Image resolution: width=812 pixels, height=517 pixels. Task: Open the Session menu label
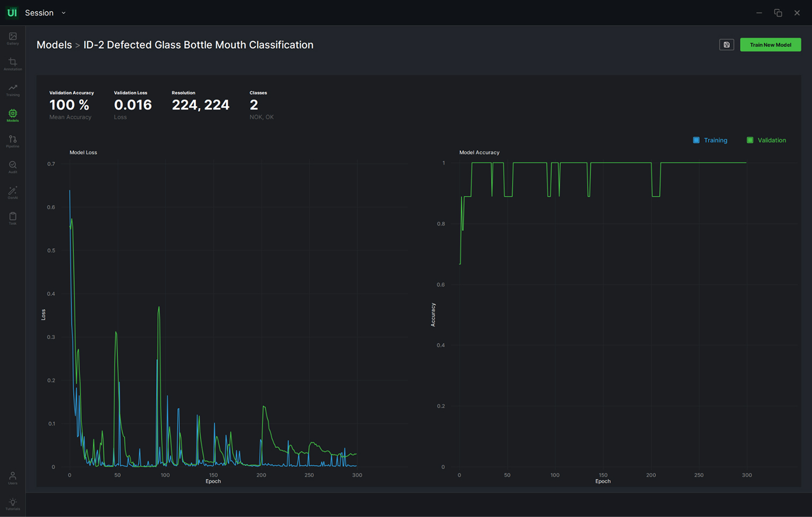[39, 13]
